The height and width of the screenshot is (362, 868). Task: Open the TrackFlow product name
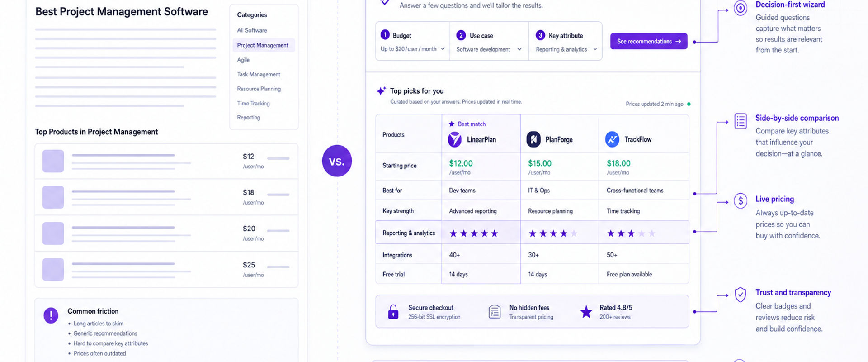pos(638,139)
